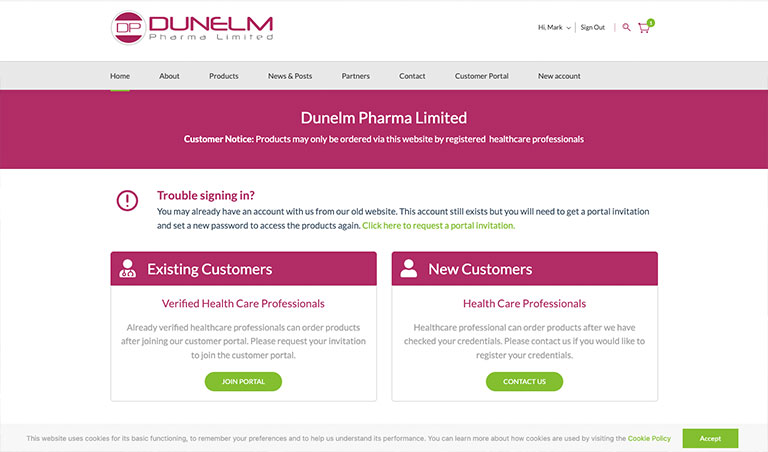Click the JOIN PORTAL button
The height and width of the screenshot is (452, 768).
(x=243, y=381)
